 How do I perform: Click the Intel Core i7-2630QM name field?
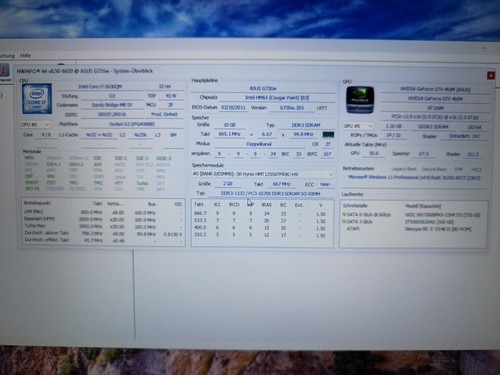coord(100,86)
